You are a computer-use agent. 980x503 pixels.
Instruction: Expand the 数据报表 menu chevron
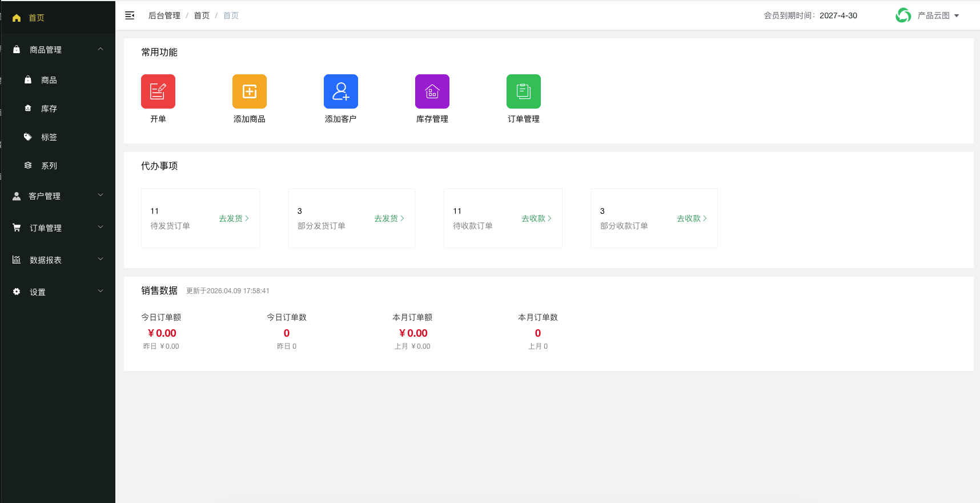click(x=101, y=260)
